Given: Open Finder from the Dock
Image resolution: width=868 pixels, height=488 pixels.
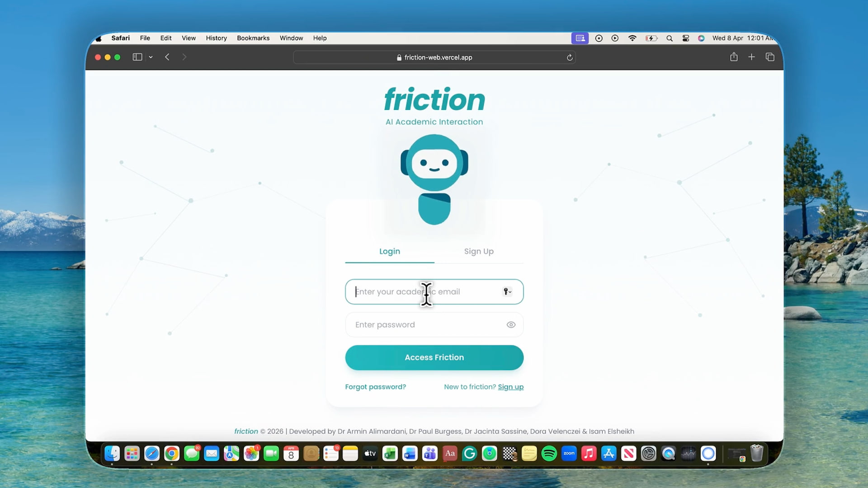Looking at the screenshot, I should pyautogui.click(x=112, y=453).
